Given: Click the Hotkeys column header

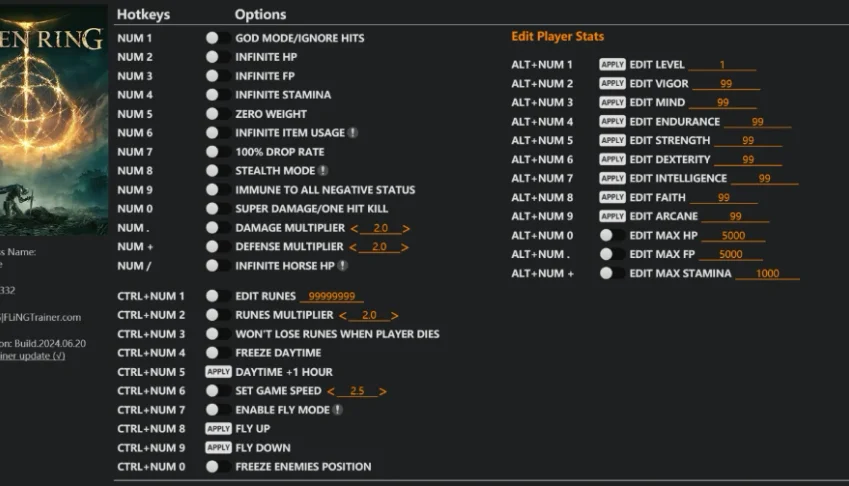Looking at the screenshot, I should click(x=143, y=15).
